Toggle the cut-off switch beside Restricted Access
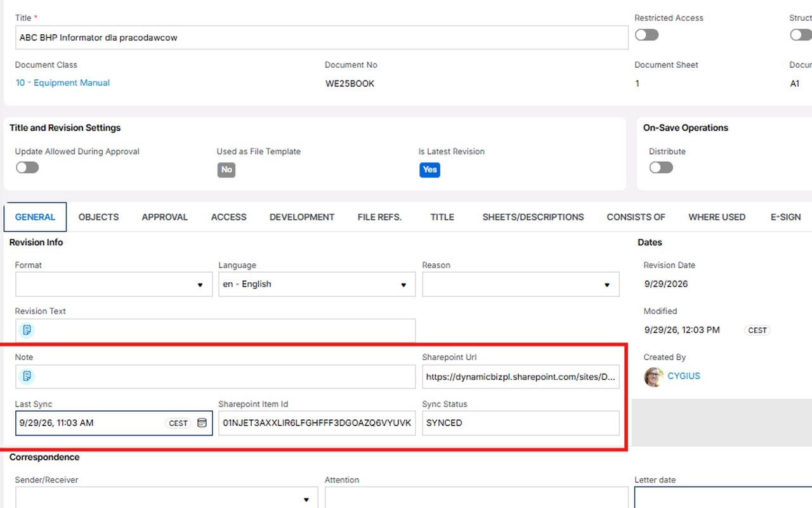Image resolution: width=812 pixels, height=508 pixels. point(801,35)
